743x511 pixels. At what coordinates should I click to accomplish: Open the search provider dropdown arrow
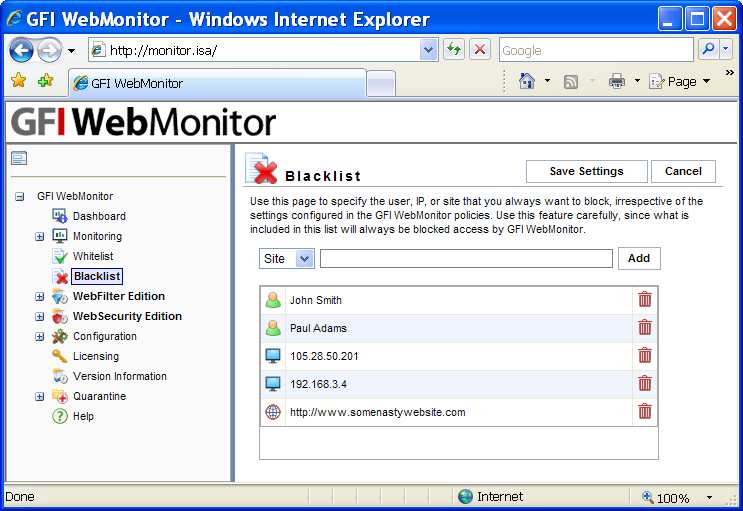tap(726, 49)
